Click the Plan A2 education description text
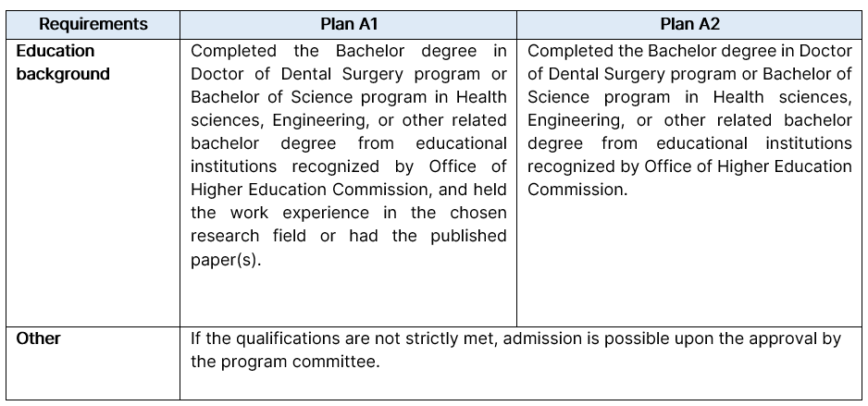Screen dimensions: 868x406 (x=689, y=120)
